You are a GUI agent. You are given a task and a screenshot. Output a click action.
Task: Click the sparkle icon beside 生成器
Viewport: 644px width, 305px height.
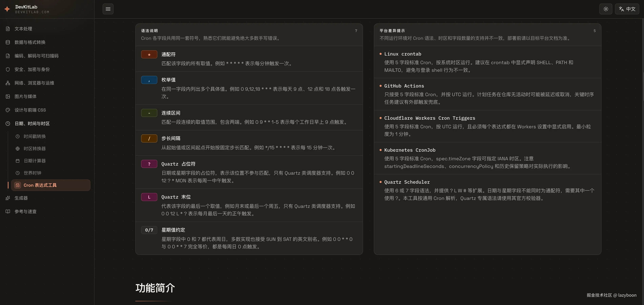(x=8, y=198)
